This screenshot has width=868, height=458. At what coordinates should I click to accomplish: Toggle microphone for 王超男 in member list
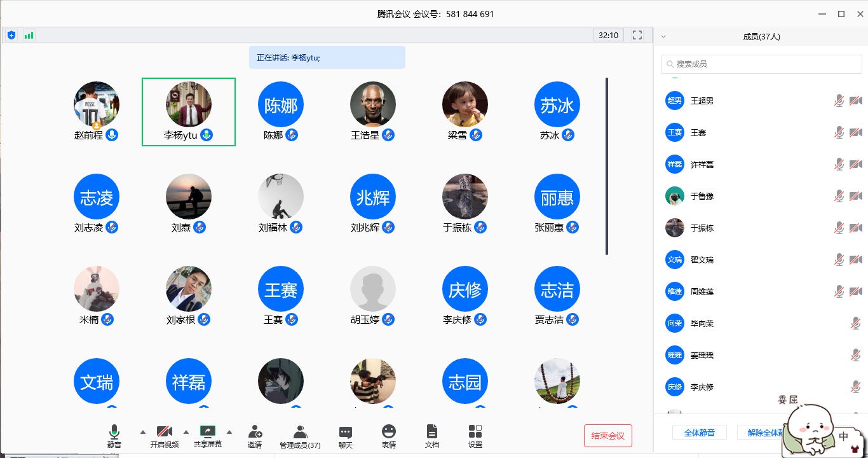pos(839,101)
